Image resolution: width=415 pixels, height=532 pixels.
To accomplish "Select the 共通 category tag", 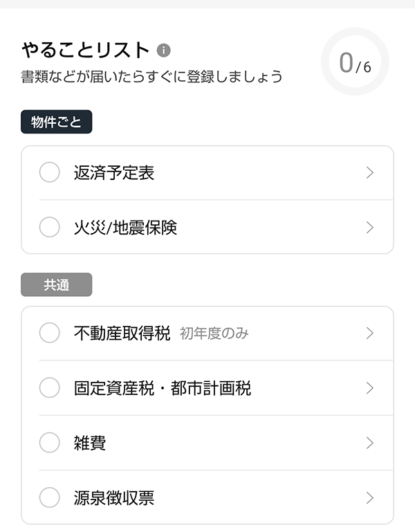I will point(56,285).
